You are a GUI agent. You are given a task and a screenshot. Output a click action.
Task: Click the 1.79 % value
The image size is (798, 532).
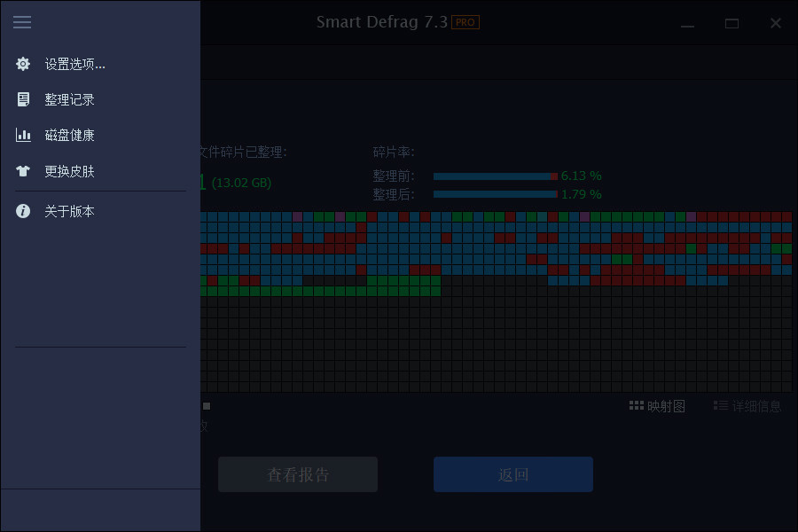click(581, 194)
